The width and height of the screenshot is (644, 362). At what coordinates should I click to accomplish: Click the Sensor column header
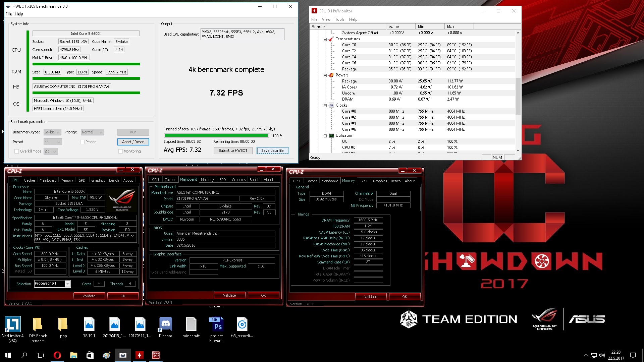[348, 26]
